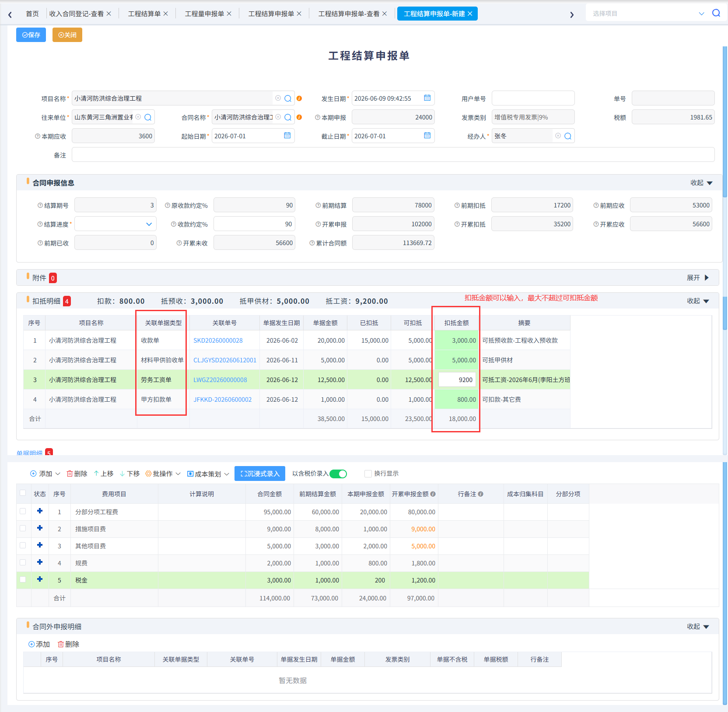Clear the 项目名称 field value

pos(278,98)
